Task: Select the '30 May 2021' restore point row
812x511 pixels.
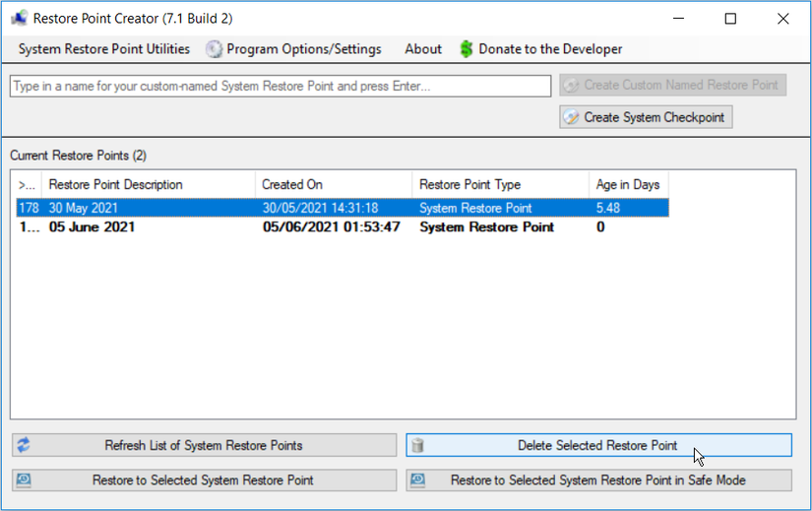Action: click(x=343, y=208)
